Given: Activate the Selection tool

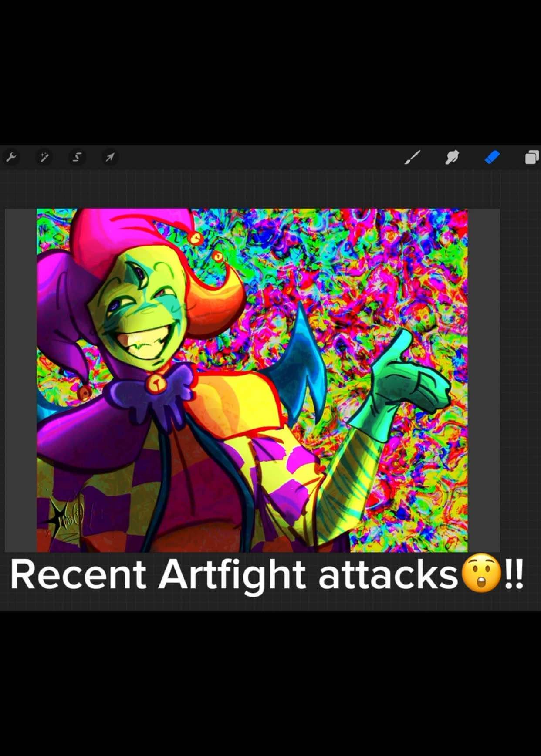Looking at the screenshot, I should [77, 157].
